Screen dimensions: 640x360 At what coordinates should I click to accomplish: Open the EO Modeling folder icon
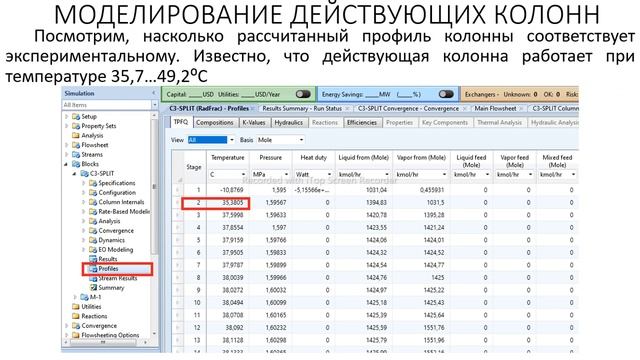93,249
